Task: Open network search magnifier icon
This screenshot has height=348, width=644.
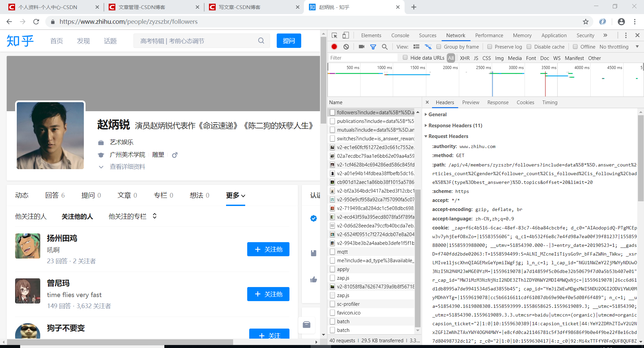Action: click(385, 47)
